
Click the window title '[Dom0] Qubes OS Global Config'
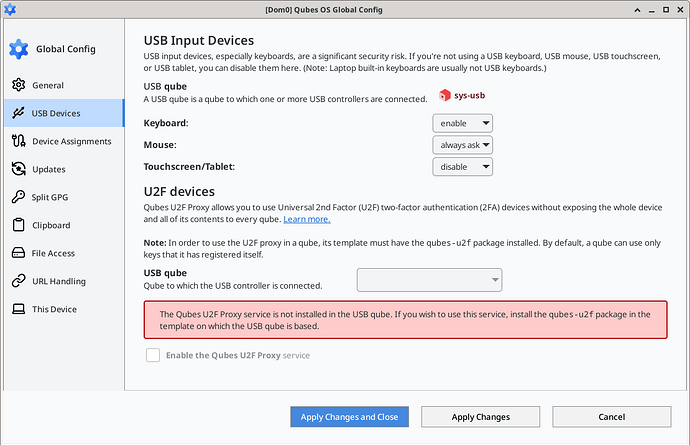tap(323, 10)
